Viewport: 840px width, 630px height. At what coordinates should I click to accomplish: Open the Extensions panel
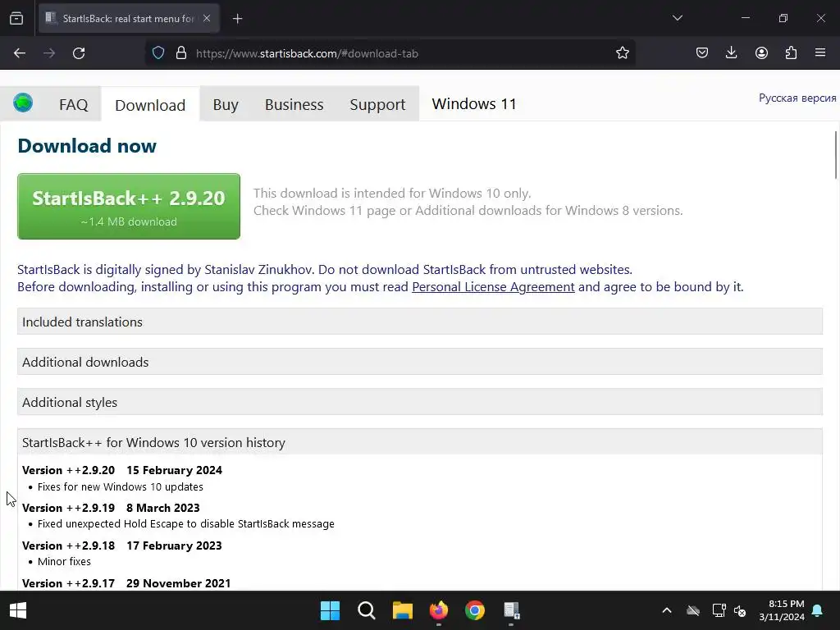(791, 53)
